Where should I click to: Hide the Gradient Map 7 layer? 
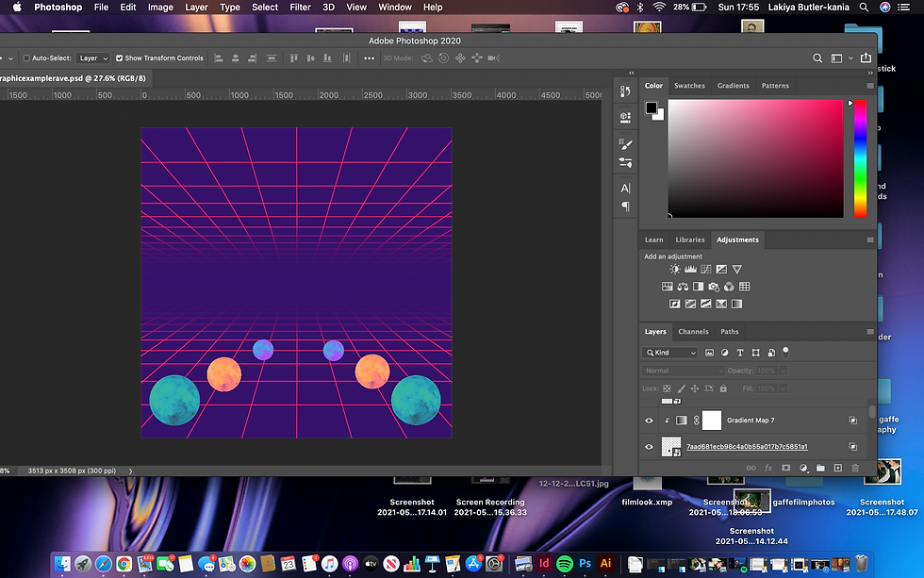coord(649,421)
